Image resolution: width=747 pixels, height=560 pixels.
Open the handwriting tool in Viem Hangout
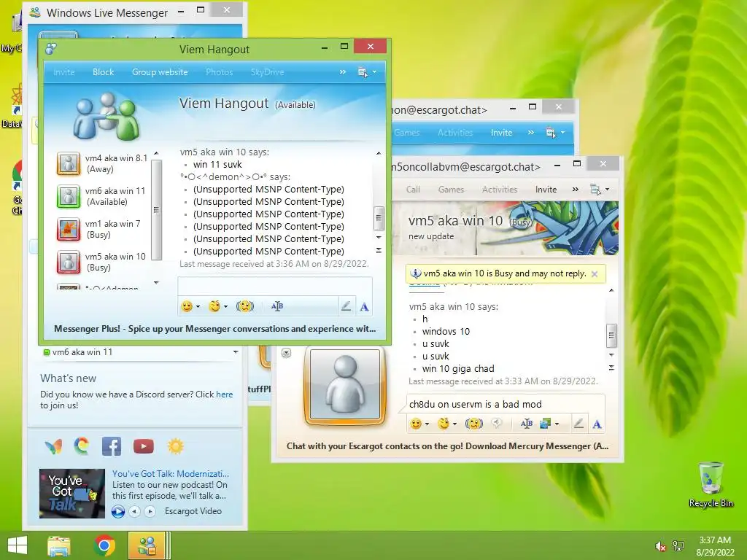tap(347, 306)
